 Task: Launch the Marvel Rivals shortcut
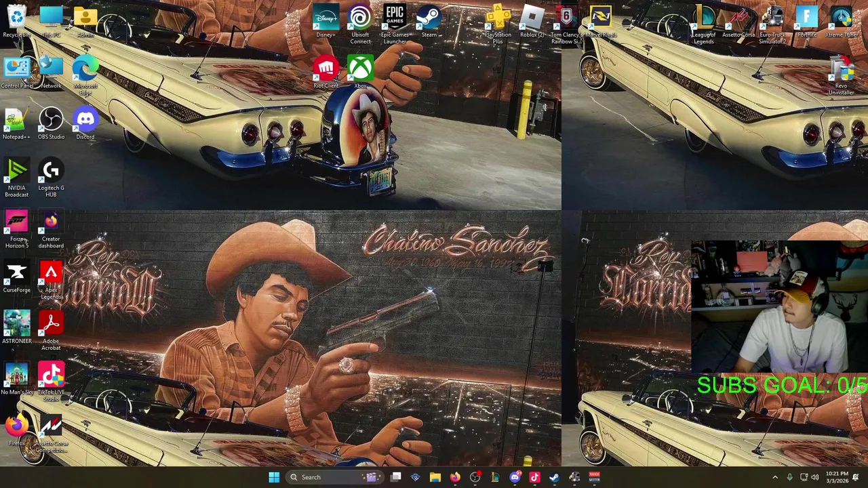tap(600, 21)
